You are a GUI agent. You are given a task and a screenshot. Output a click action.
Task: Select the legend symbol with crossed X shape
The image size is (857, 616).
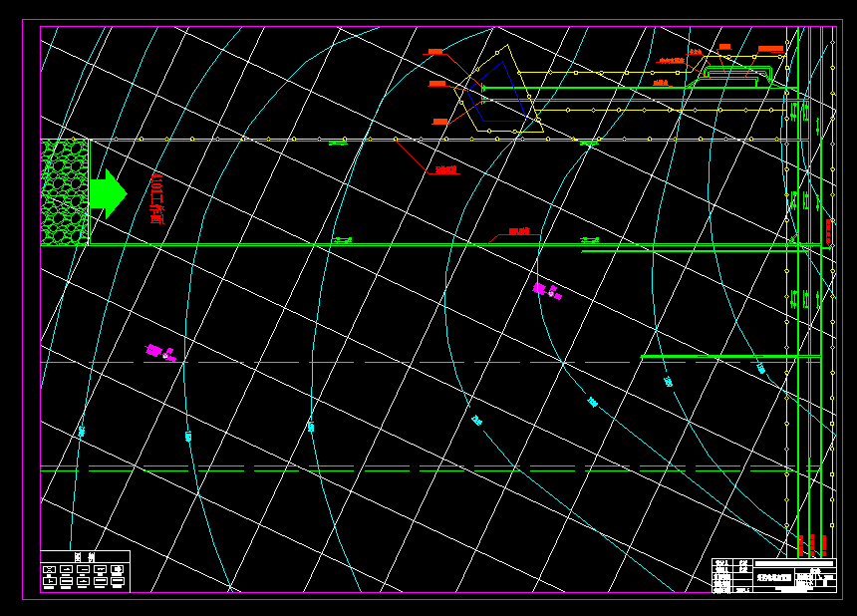49,569
